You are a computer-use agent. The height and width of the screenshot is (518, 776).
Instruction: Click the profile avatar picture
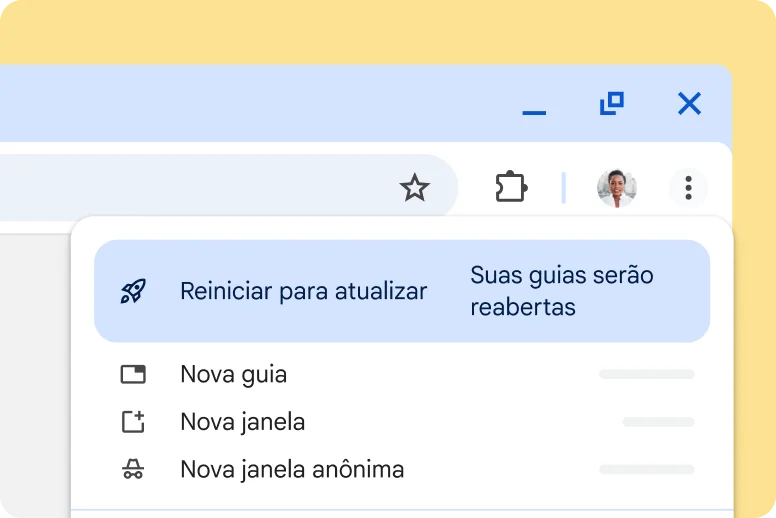tap(616, 187)
